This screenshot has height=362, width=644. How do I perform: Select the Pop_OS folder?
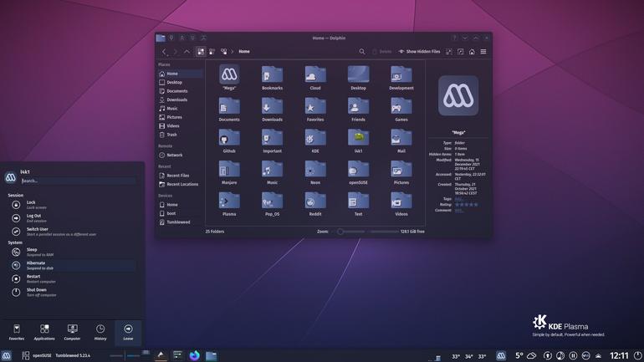(x=272, y=204)
